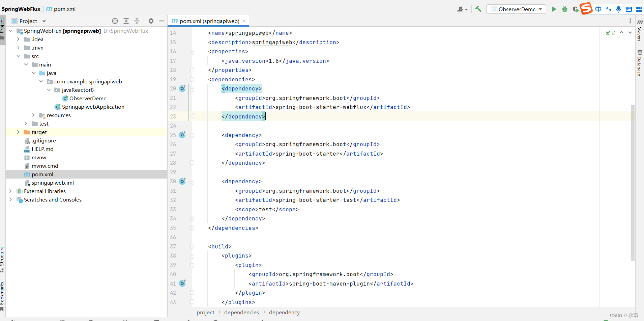This screenshot has height=321, width=644.
Task: Click the locate-in-project target icon
Action: pyautogui.click(x=115, y=21)
